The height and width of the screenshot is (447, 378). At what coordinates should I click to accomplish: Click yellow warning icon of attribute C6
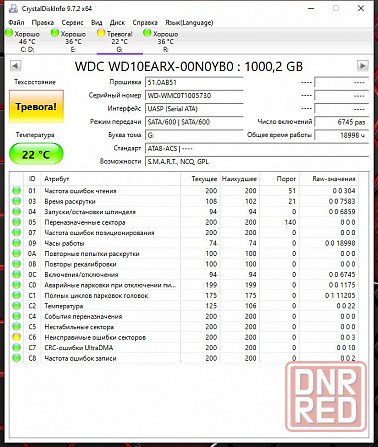point(16,337)
